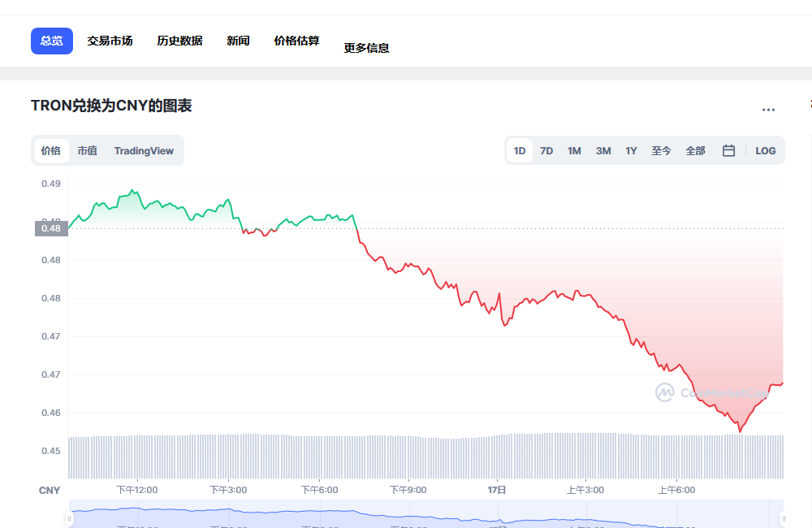Open the 更多信息 tab

click(x=367, y=48)
